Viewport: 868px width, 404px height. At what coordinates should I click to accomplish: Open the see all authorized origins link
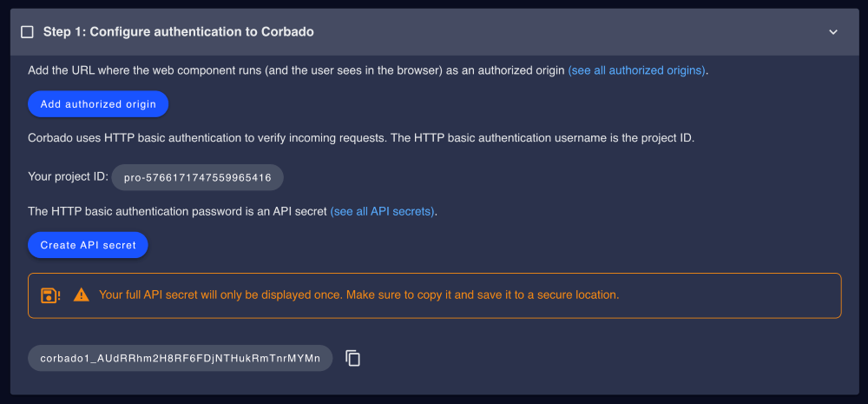tap(637, 71)
